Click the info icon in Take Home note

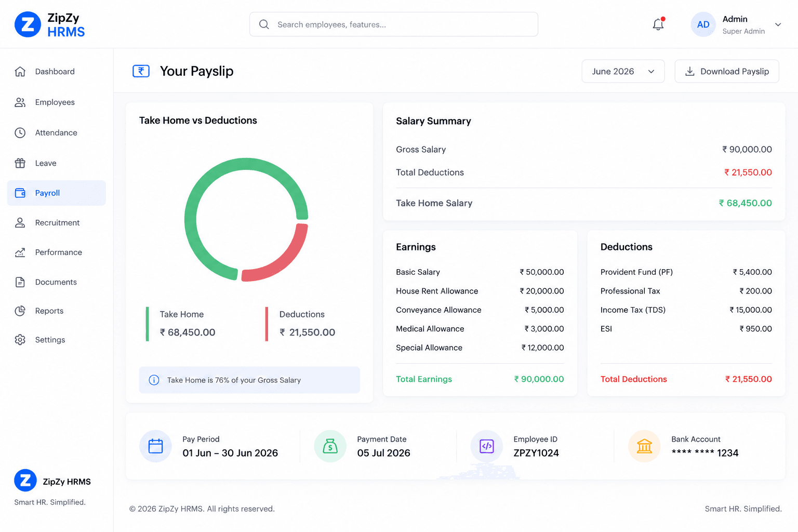[x=154, y=380]
